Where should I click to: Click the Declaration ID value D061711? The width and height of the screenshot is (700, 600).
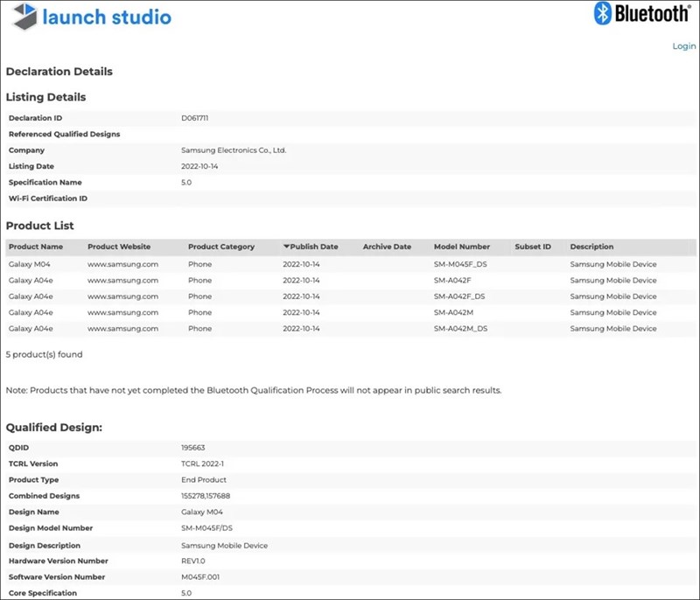coord(194,118)
